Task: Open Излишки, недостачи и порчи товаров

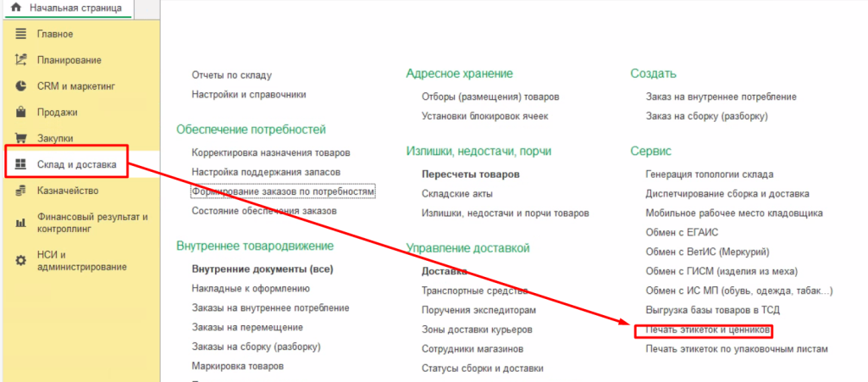Action: coord(506,213)
